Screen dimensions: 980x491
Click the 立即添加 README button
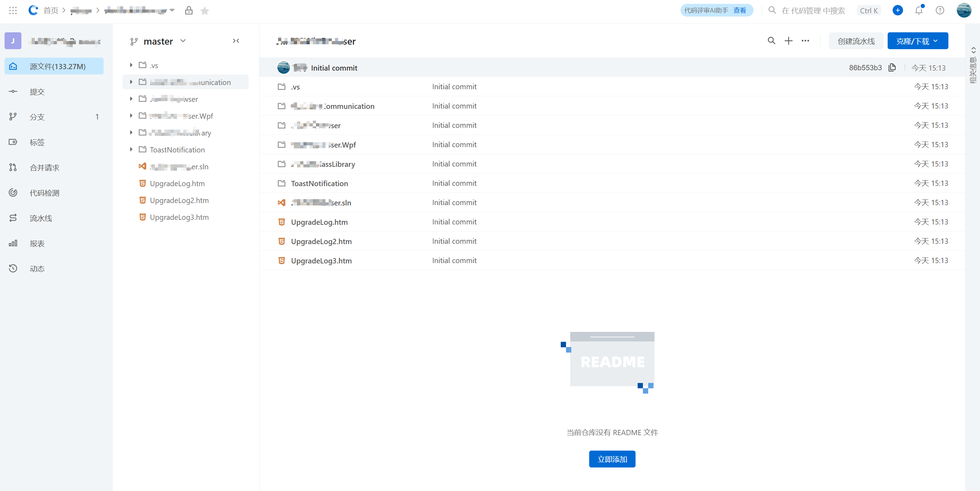coord(612,459)
